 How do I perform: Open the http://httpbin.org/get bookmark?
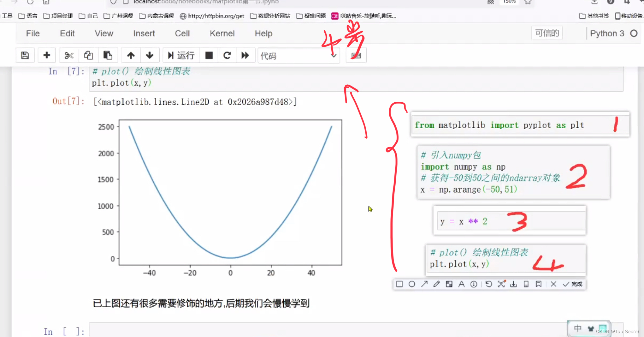click(x=212, y=16)
